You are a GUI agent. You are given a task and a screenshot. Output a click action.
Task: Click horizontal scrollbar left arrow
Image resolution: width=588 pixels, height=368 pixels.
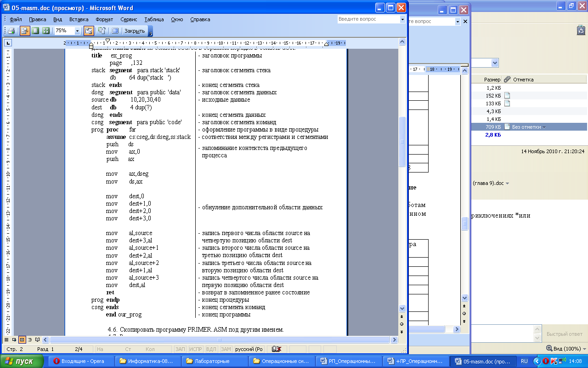pyautogui.click(x=45, y=339)
